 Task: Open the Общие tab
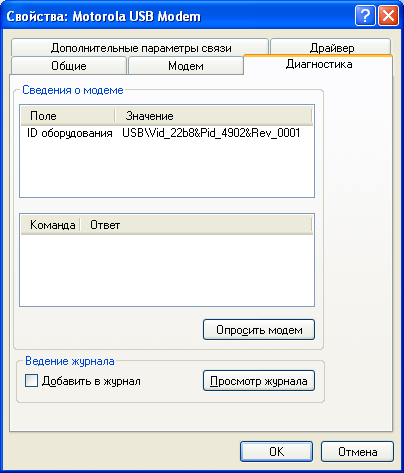point(69,66)
